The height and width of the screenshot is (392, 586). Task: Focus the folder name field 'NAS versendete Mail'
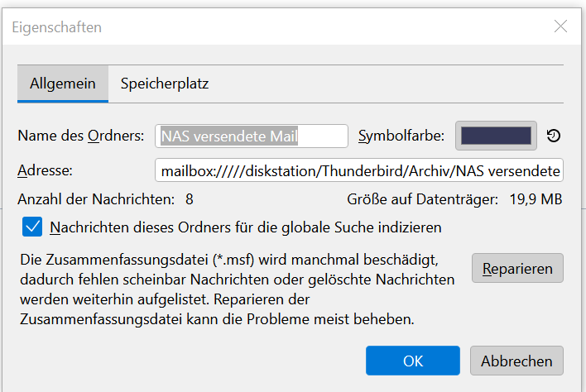click(252, 136)
